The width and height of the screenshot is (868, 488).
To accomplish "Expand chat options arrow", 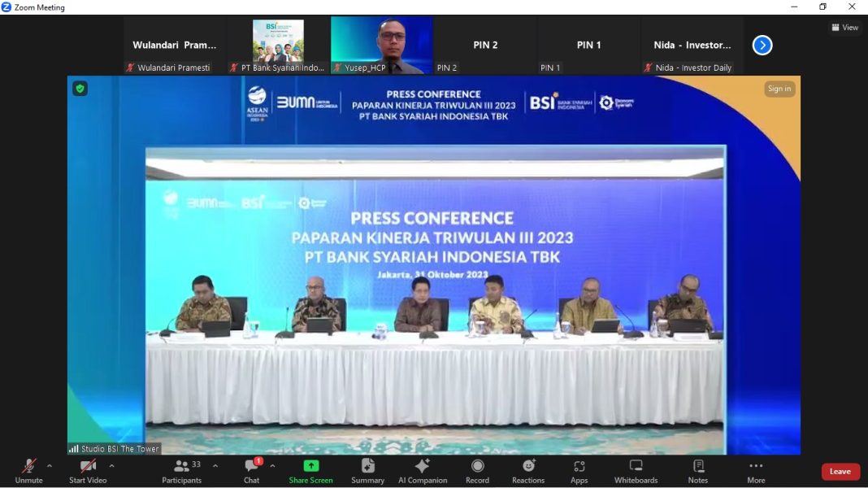I will 272,466.
